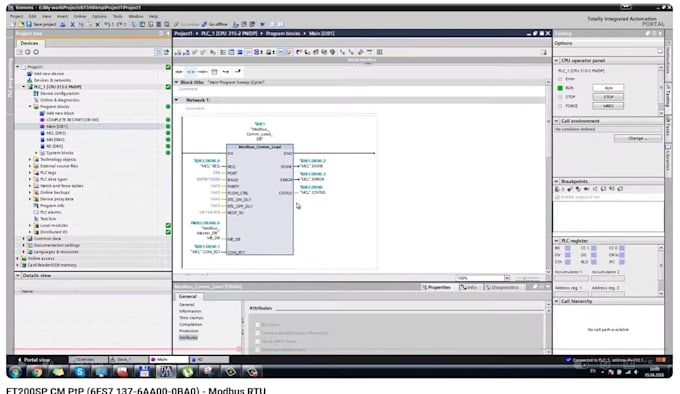The width and height of the screenshot is (680, 394).
Task: Click the cut scissors icon in main toolbar
Action: point(72,24)
